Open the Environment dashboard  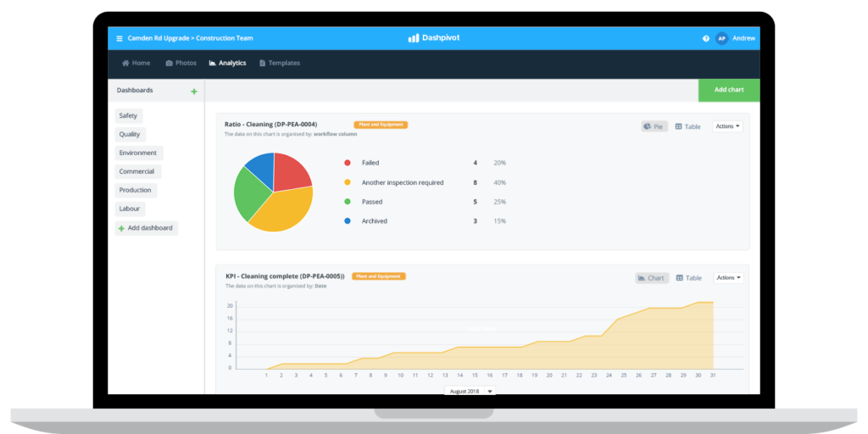tap(138, 153)
